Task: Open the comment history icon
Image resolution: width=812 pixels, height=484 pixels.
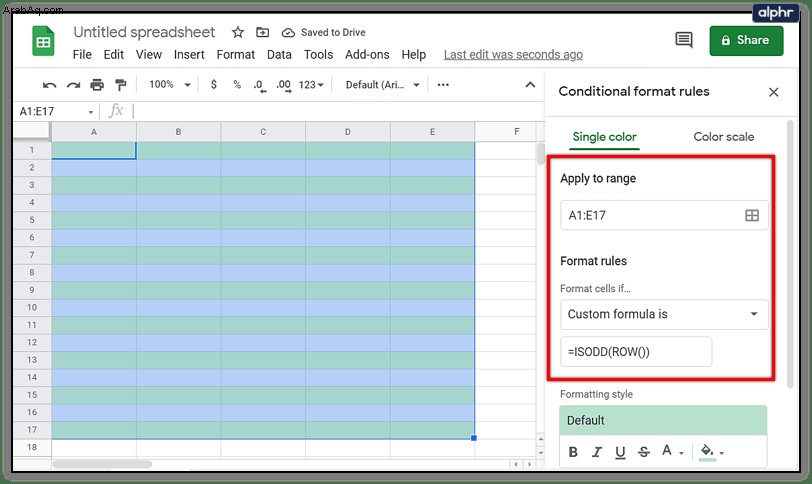Action: (684, 40)
